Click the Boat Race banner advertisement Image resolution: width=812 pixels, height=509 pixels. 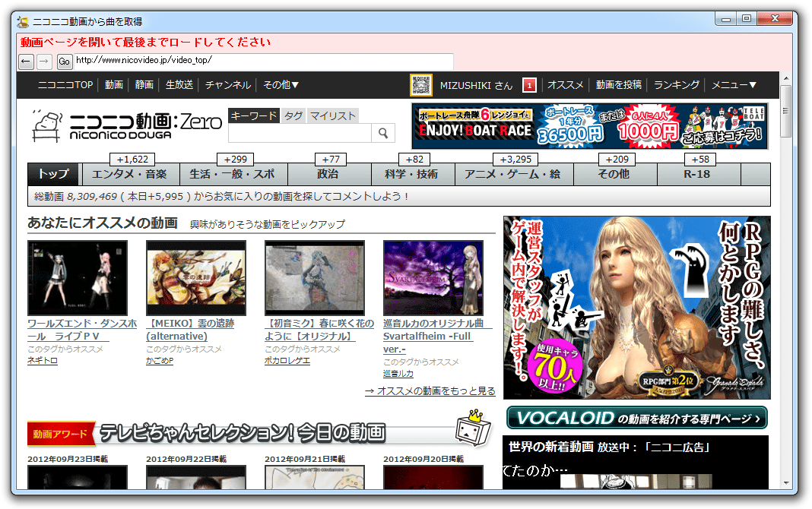(590, 126)
